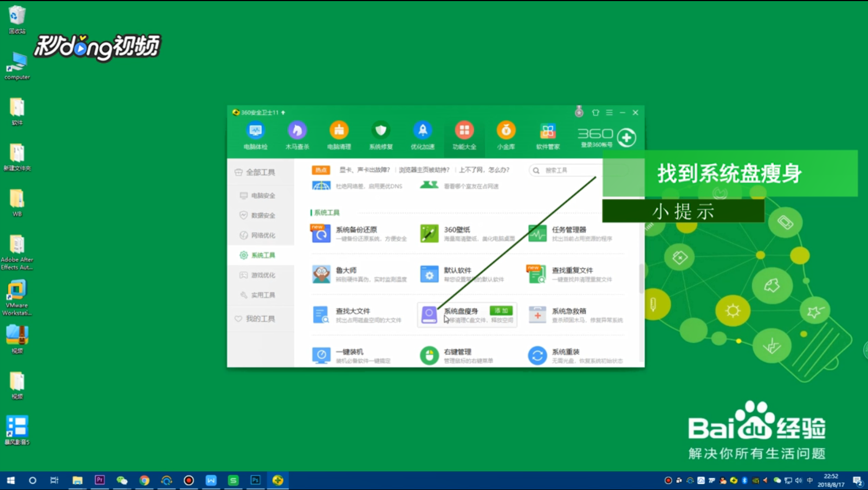Open Task View in the taskbar

pyautogui.click(x=54, y=480)
